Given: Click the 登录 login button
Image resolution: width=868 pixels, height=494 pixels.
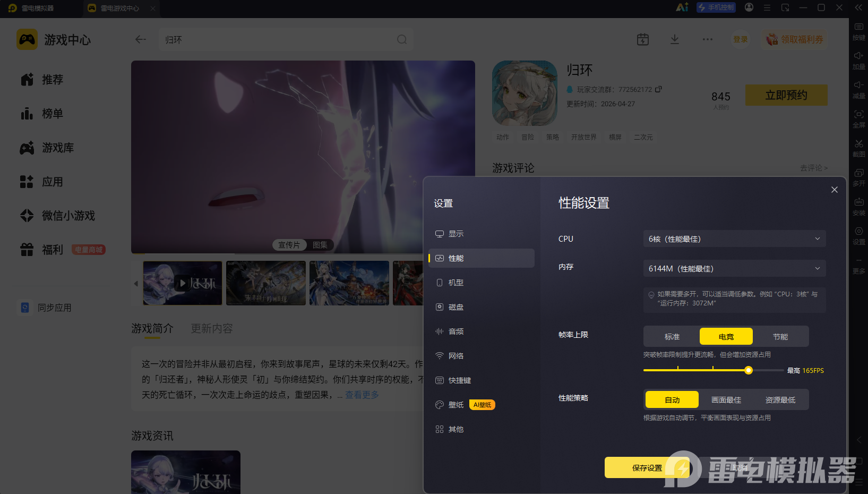Looking at the screenshot, I should point(740,39).
